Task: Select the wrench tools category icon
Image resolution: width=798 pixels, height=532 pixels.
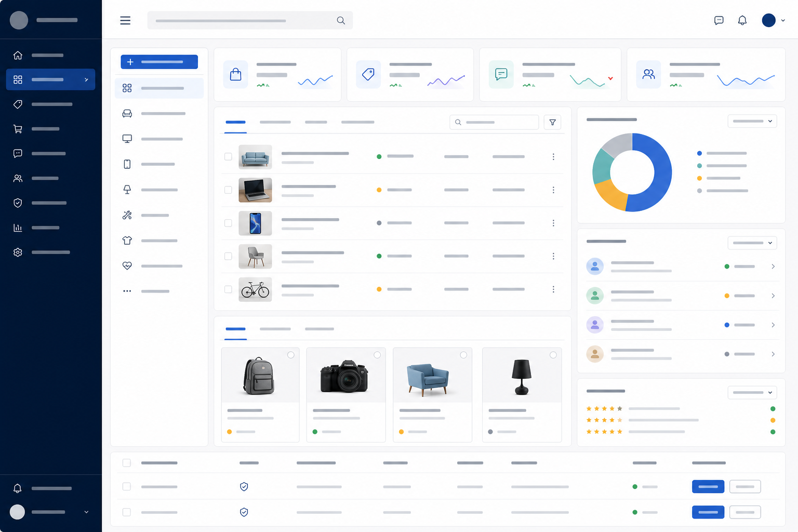Action: [127, 215]
